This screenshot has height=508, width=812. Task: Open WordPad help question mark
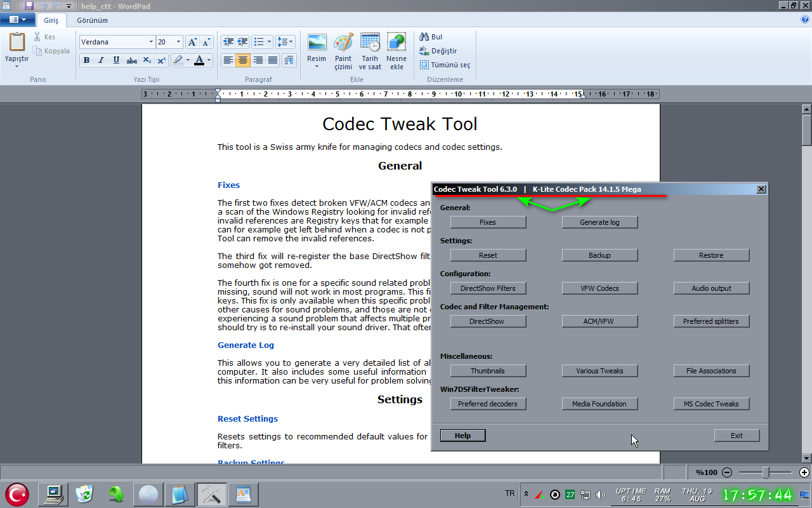[x=805, y=20]
